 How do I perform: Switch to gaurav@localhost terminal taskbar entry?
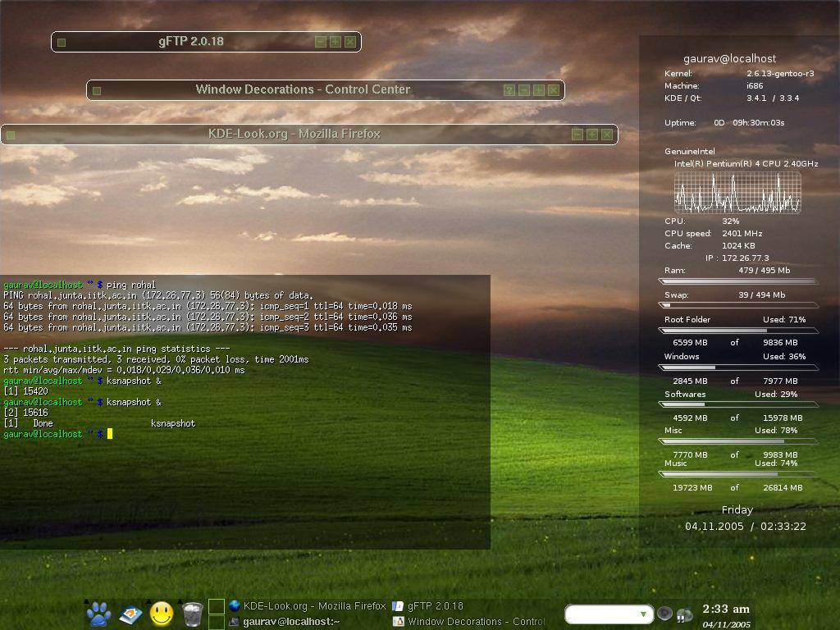pyautogui.click(x=284, y=622)
